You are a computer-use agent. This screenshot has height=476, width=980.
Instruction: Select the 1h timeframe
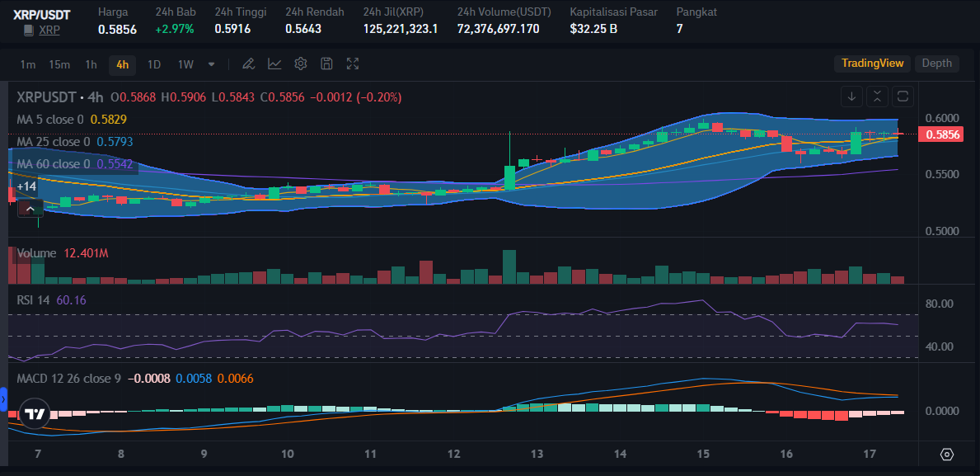[91, 64]
